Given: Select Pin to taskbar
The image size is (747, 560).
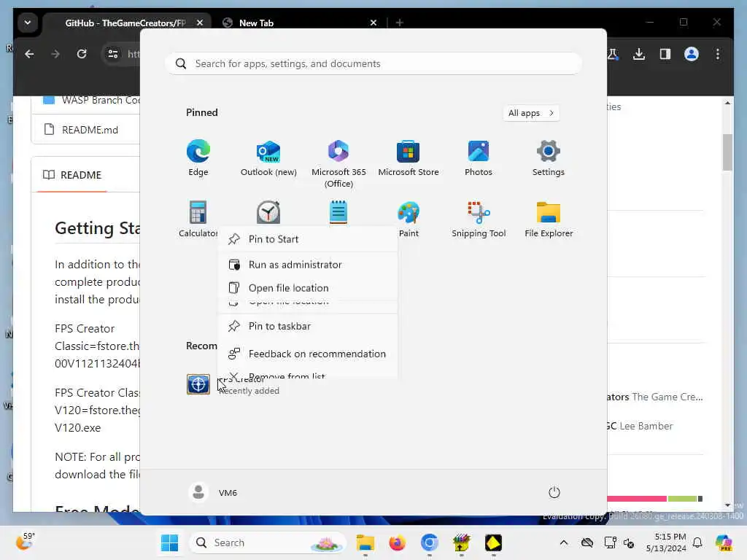Looking at the screenshot, I should tap(308, 326).
